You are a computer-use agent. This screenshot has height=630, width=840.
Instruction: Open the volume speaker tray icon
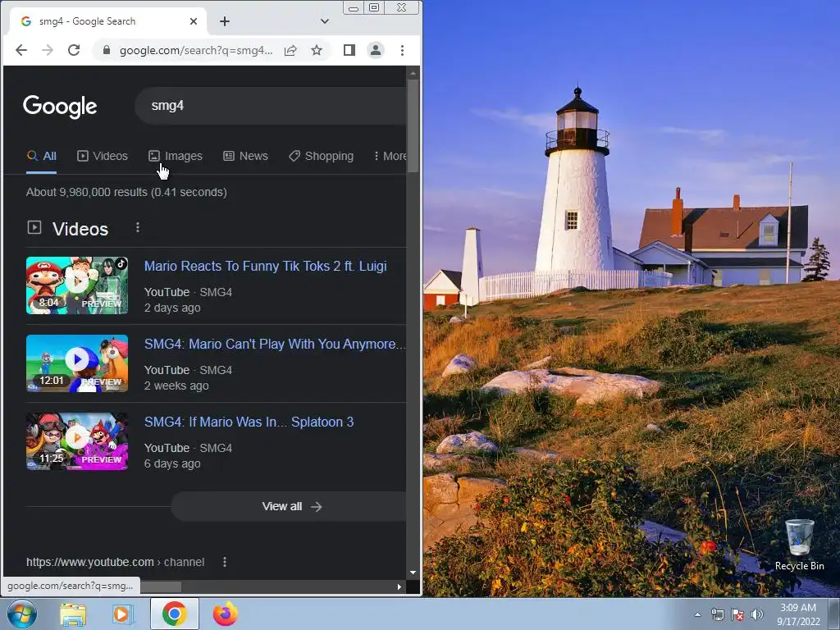tap(757, 614)
